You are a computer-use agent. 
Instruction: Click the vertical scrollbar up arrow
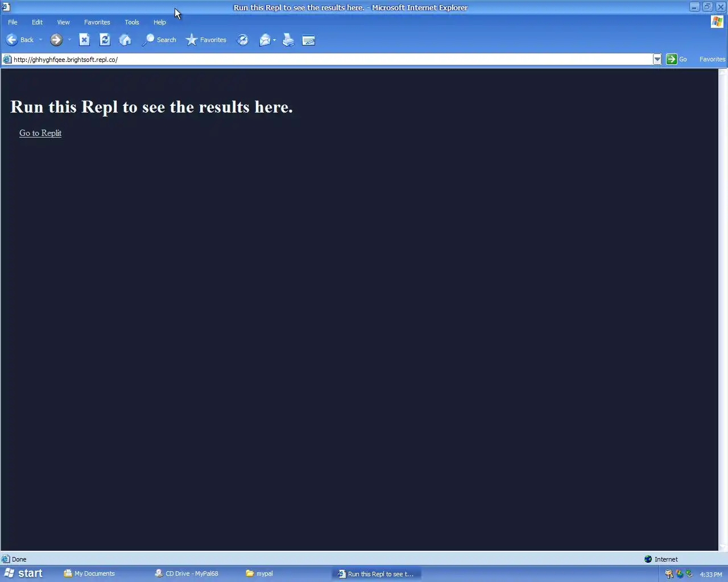pos(723,72)
